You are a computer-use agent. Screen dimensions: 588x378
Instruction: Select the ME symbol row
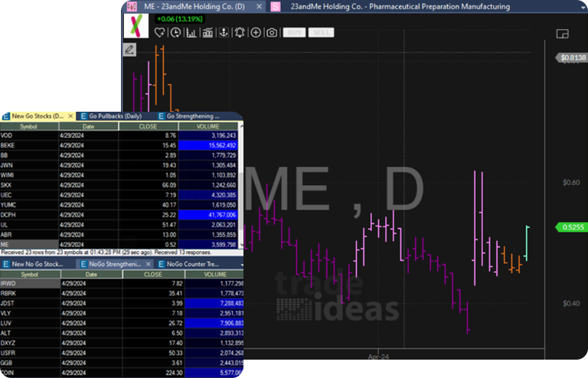[119, 245]
